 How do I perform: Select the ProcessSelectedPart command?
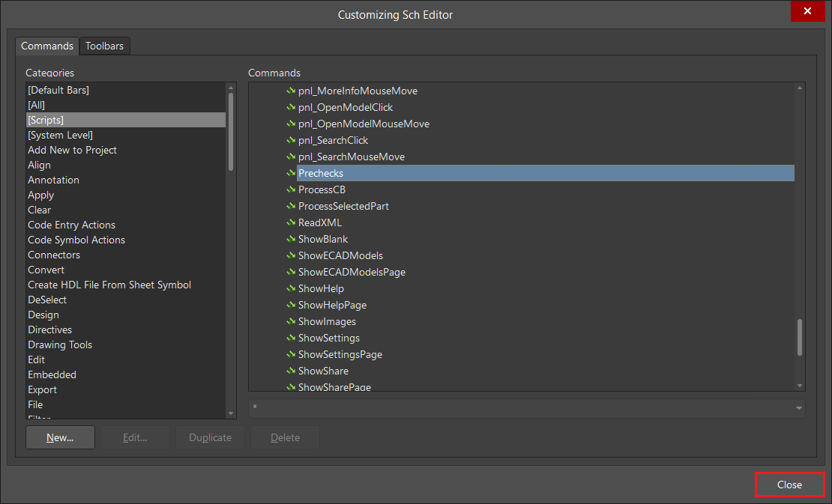(x=343, y=206)
